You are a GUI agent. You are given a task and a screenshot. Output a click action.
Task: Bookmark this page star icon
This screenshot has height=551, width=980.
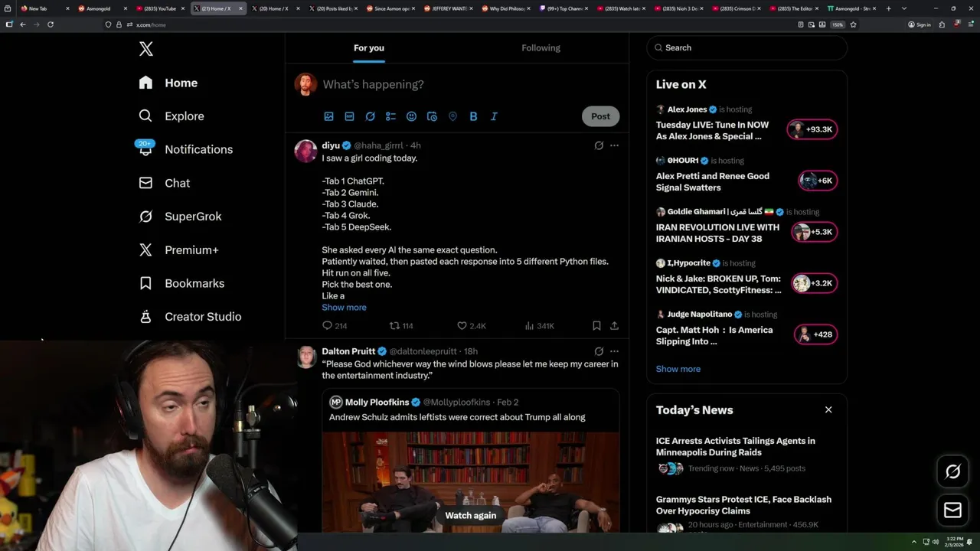click(x=853, y=24)
